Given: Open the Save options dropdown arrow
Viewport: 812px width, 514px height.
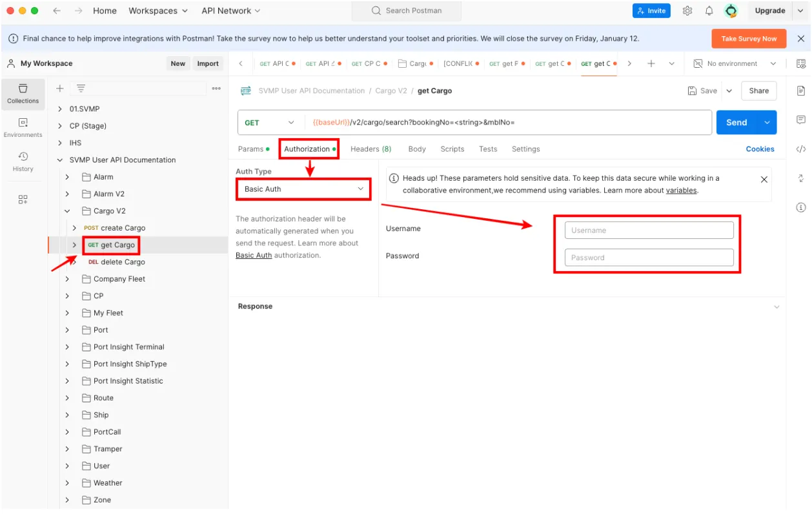Looking at the screenshot, I should (x=729, y=91).
